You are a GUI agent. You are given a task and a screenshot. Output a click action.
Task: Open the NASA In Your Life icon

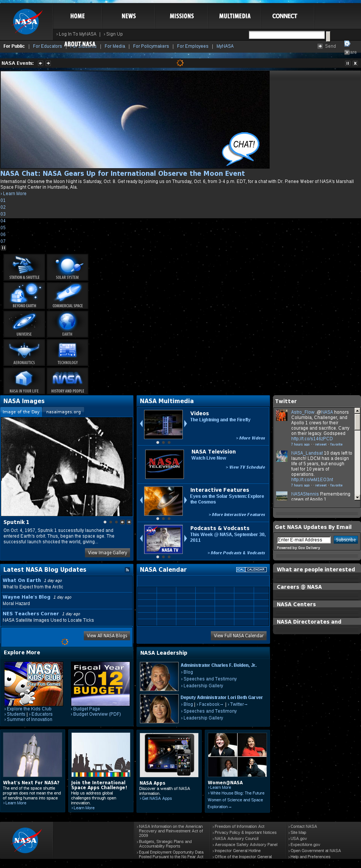coord(24,381)
